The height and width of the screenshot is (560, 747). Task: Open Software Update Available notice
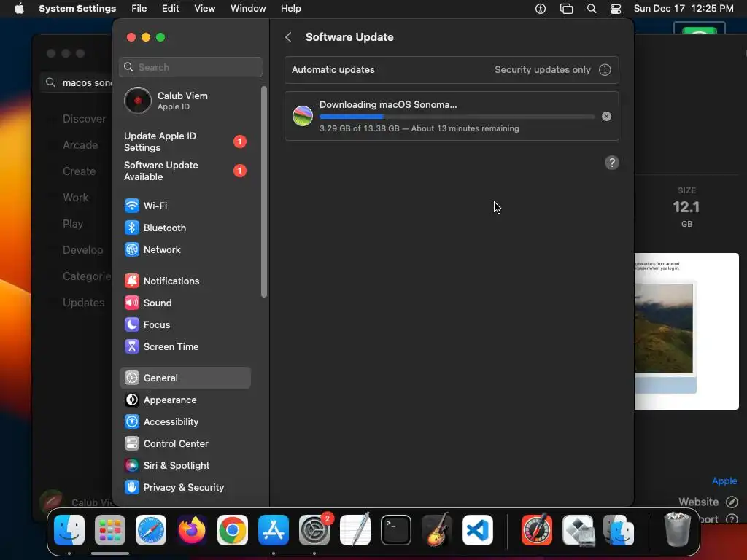pos(185,171)
